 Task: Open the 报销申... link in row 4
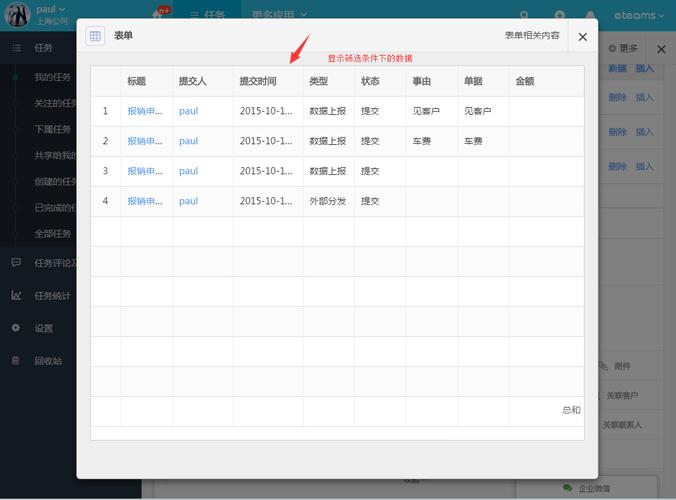click(145, 201)
